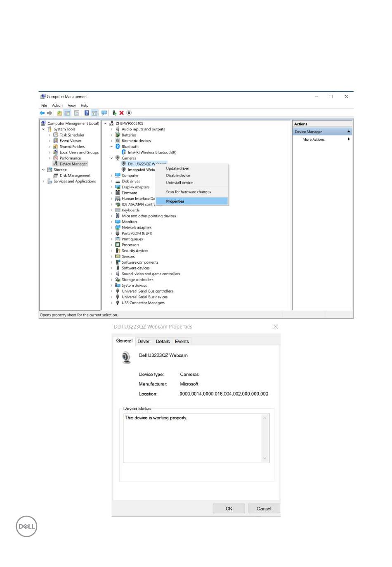Select Universal Serial Bus controllers
The height and width of the screenshot is (567, 392).
pyautogui.click(x=147, y=291)
